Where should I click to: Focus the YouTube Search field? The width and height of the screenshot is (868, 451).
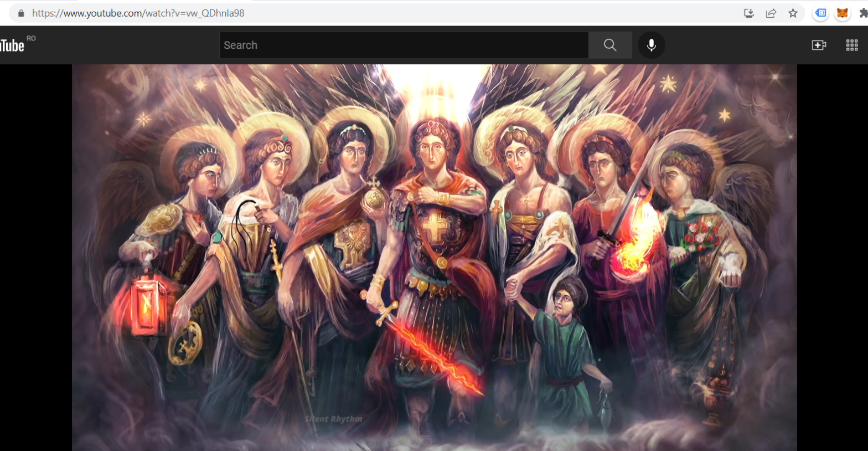404,45
